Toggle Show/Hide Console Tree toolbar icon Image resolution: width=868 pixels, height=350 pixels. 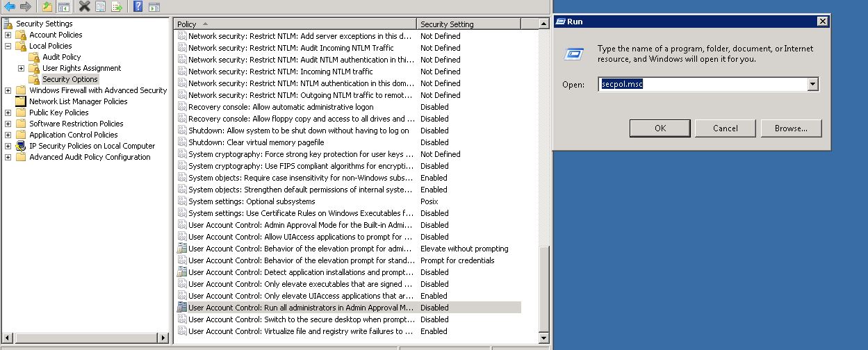[63, 7]
